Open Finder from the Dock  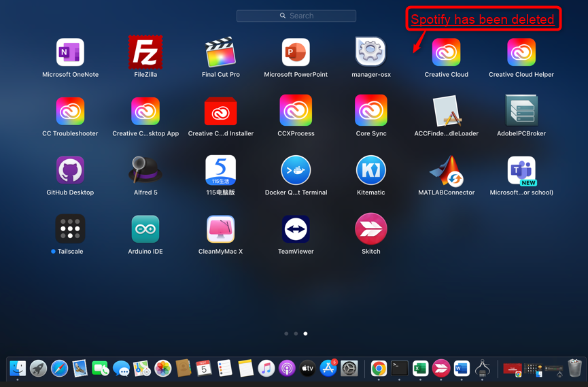18,369
